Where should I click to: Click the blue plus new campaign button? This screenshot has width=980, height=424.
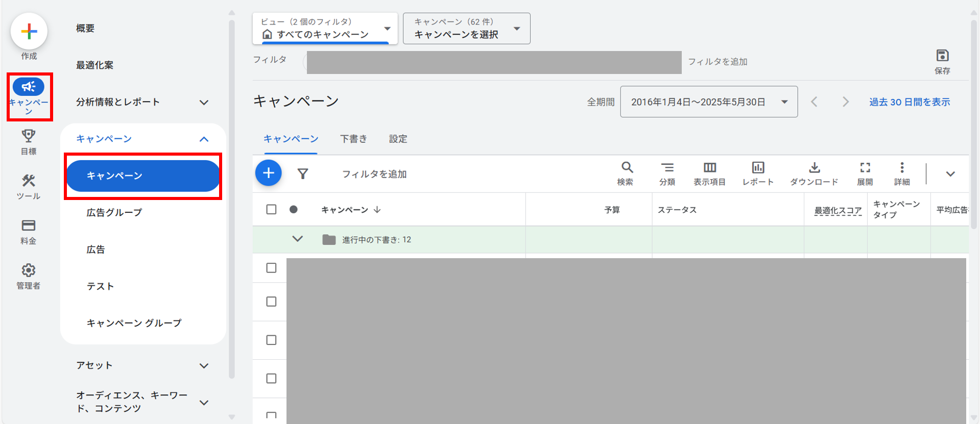point(269,173)
